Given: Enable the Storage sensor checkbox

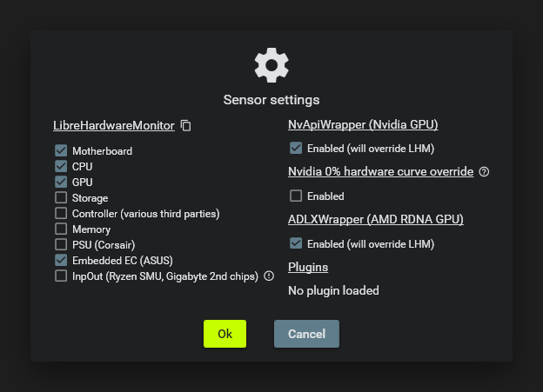Looking at the screenshot, I should (61, 197).
